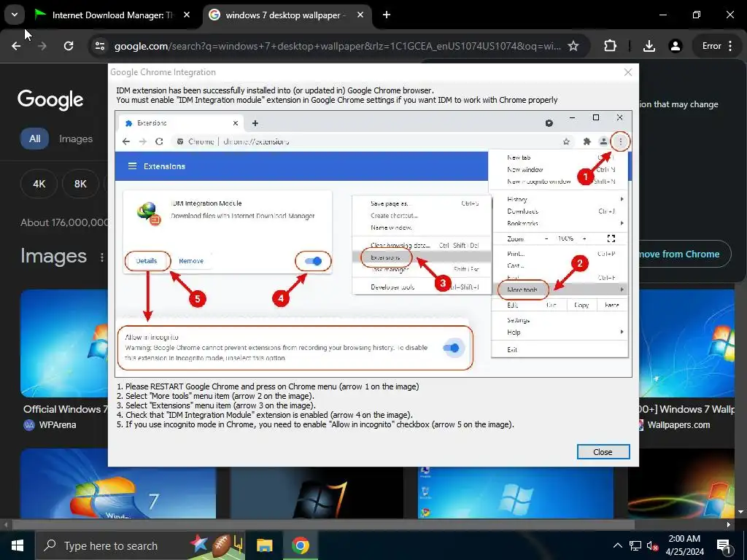
Task: View site information icon in address bar
Action: coord(100,46)
